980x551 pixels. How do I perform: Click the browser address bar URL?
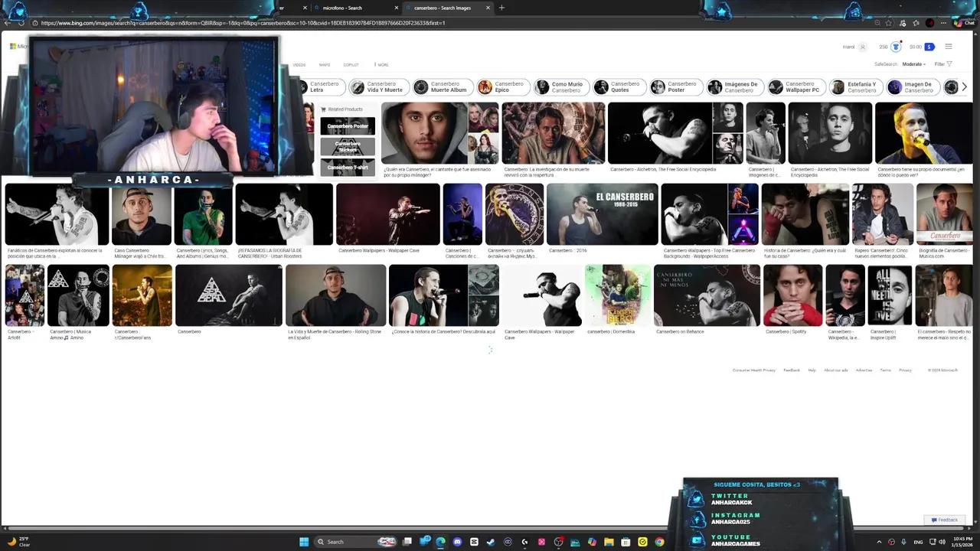[x=243, y=23]
